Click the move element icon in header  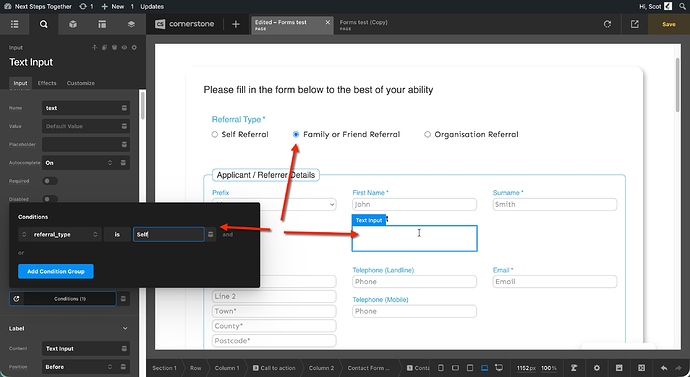(94, 47)
